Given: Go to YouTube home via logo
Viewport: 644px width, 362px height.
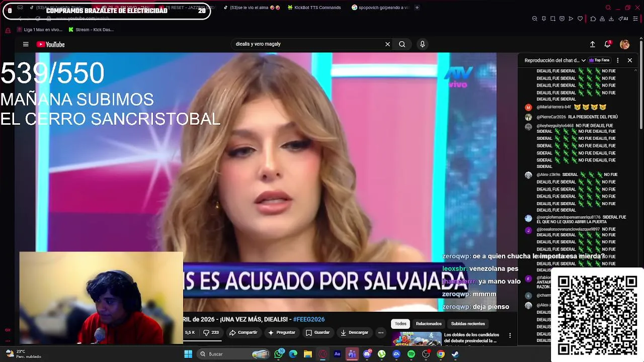Looking at the screenshot, I should [50, 44].
